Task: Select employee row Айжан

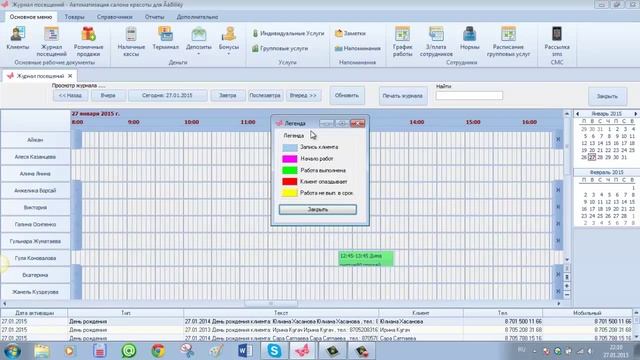Action: point(35,140)
